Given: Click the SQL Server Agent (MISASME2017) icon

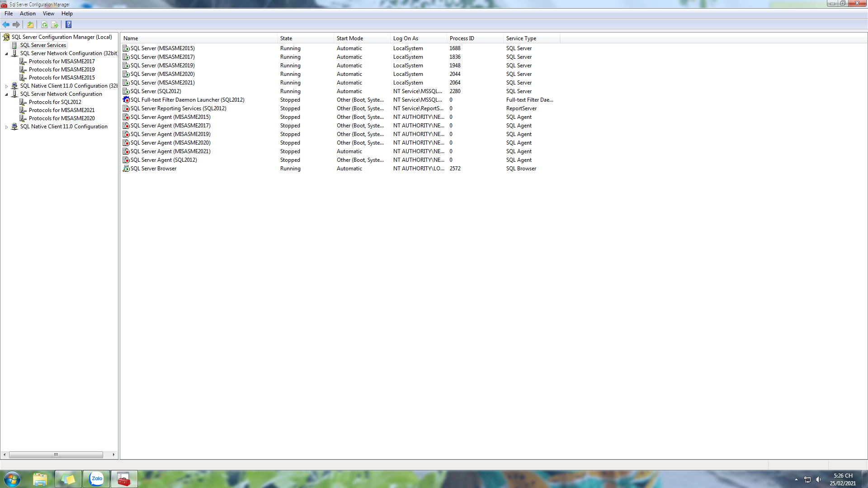Looking at the screenshot, I should tap(126, 126).
